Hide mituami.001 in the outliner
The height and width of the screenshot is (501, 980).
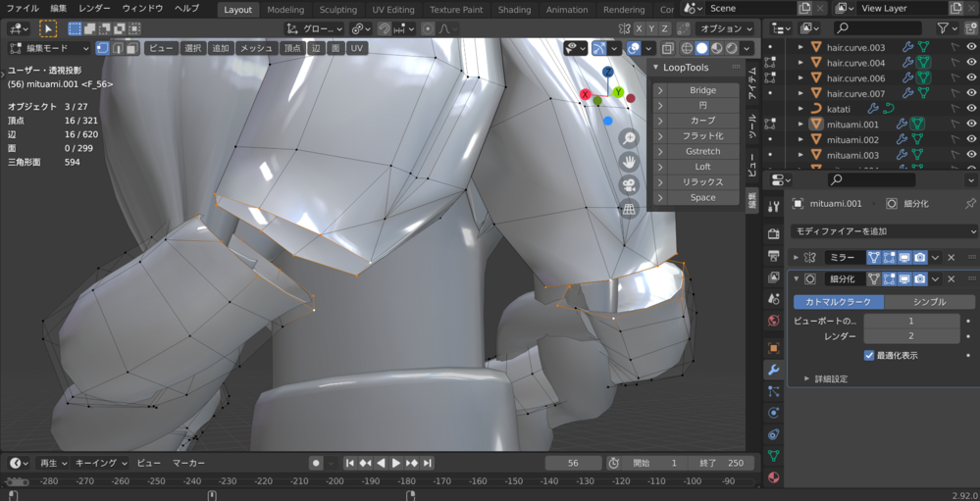(971, 125)
